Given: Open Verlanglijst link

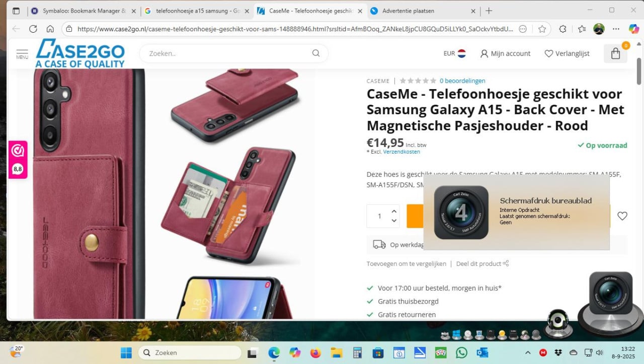Looking at the screenshot, I should (567, 53).
